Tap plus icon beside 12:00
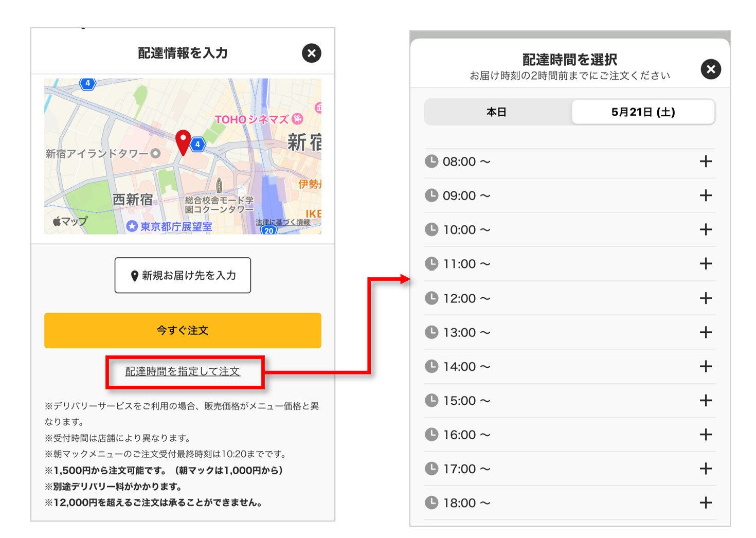Screen dimensions: 756x538 coord(706,298)
